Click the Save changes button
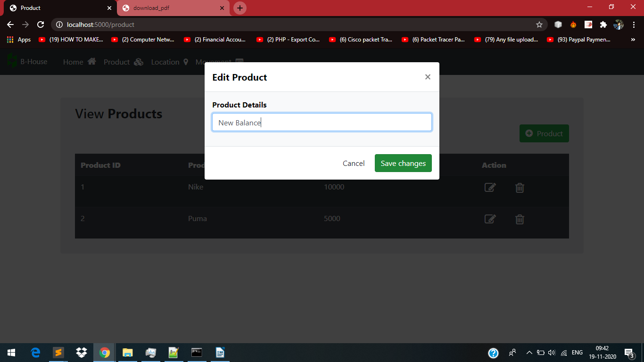This screenshot has width=644, height=362. click(403, 164)
